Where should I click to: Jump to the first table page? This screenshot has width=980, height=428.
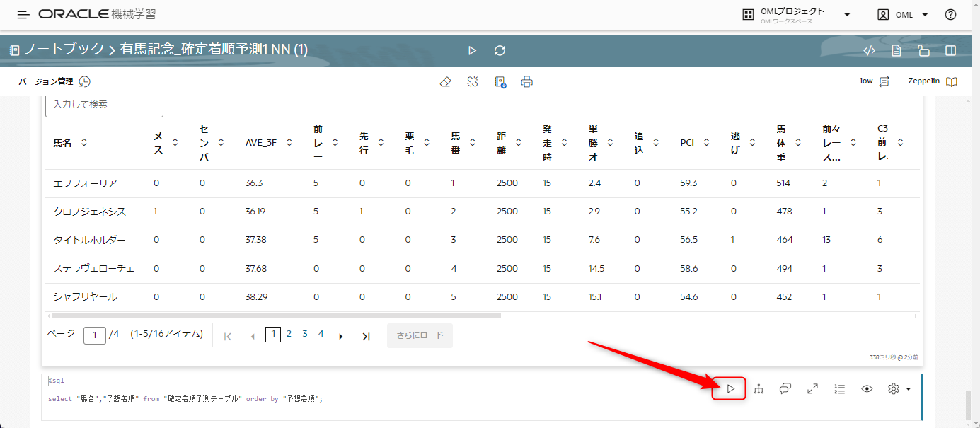click(228, 337)
